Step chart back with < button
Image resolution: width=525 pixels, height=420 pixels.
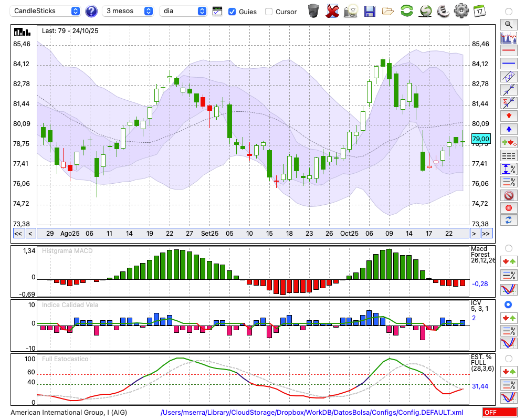click(30, 234)
